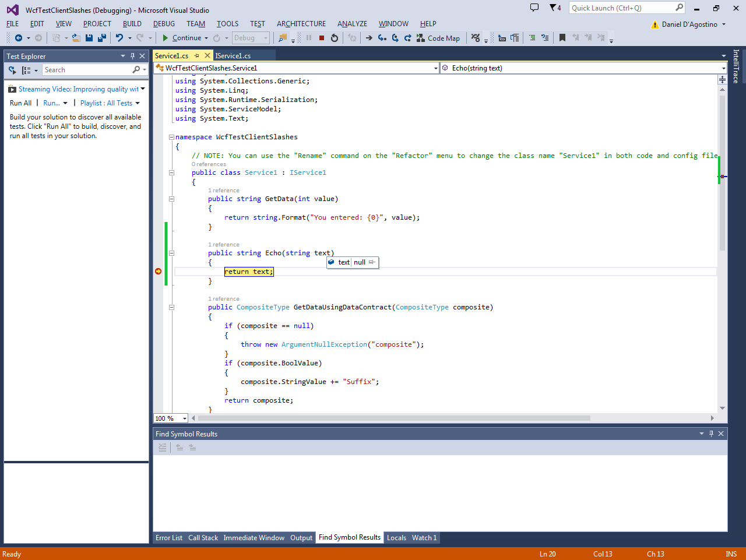Switch to the Immediate Window tab
This screenshot has width=746, height=560.
click(254, 538)
